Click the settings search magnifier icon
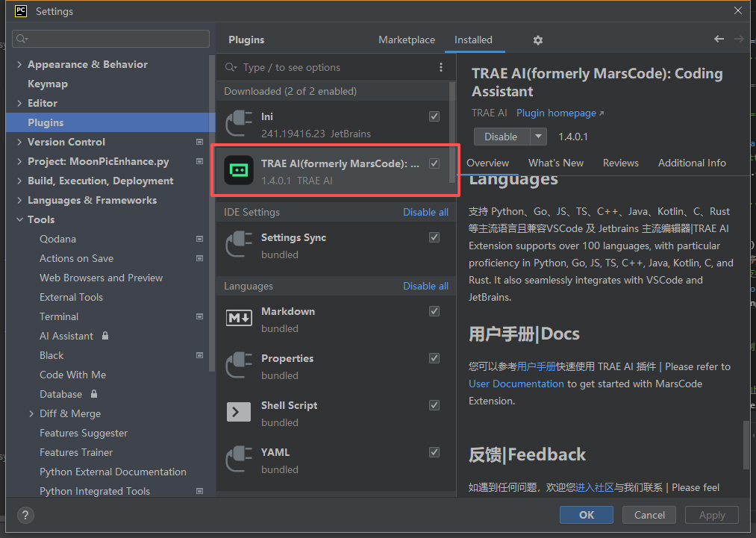756x538 pixels. tap(22, 39)
